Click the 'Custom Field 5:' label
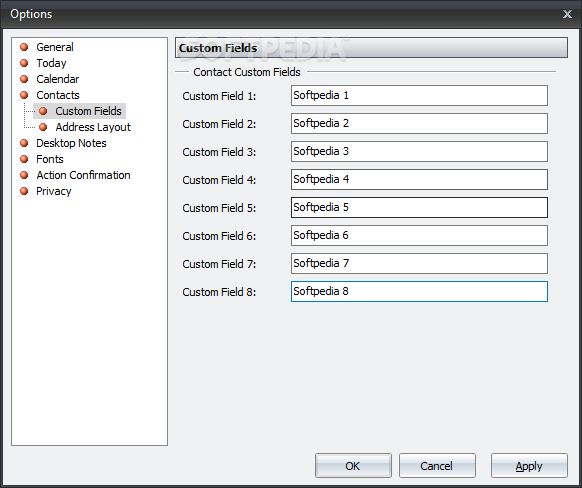The width and height of the screenshot is (582, 488). [x=219, y=208]
